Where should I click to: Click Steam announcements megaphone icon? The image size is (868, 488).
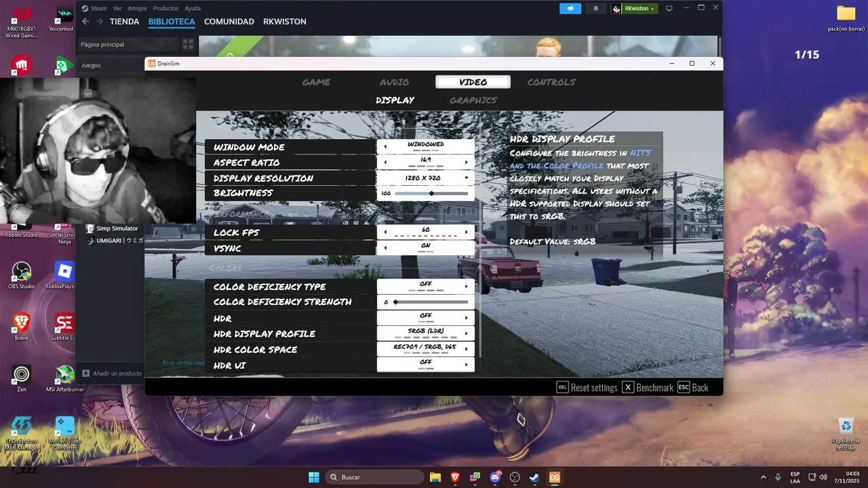click(570, 8)
